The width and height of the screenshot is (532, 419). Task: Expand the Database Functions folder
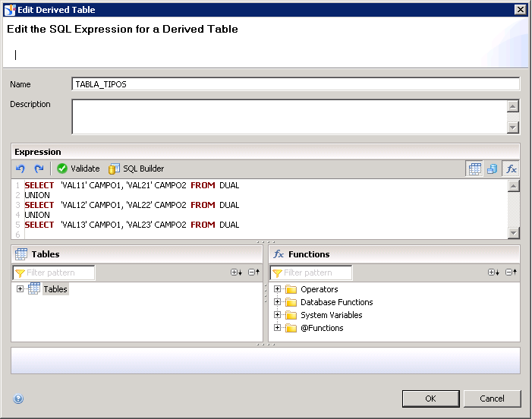tap(277, 302)
